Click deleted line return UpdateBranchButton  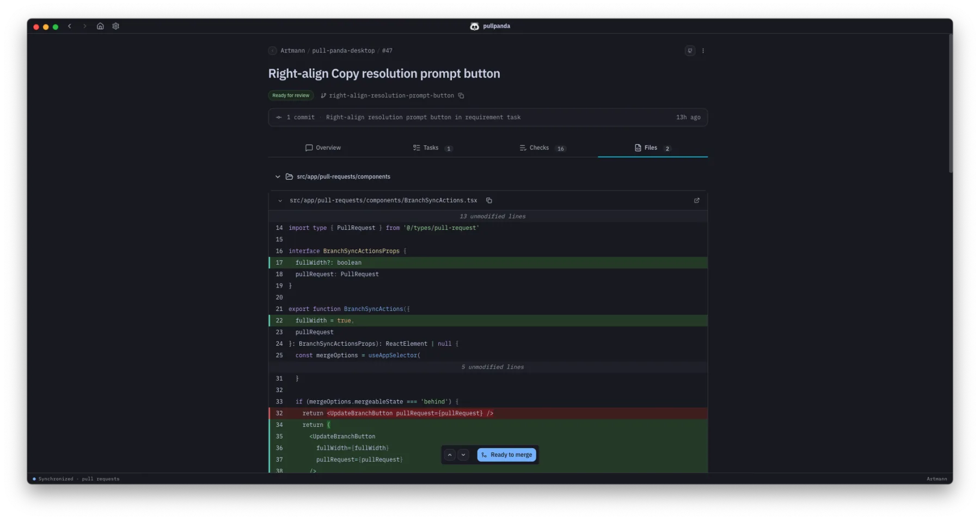488,413
